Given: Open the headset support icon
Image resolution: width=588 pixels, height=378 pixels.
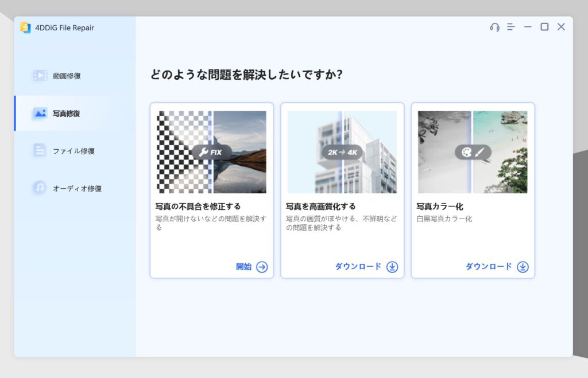Looking at the screenshot, I should coord(494,27).
